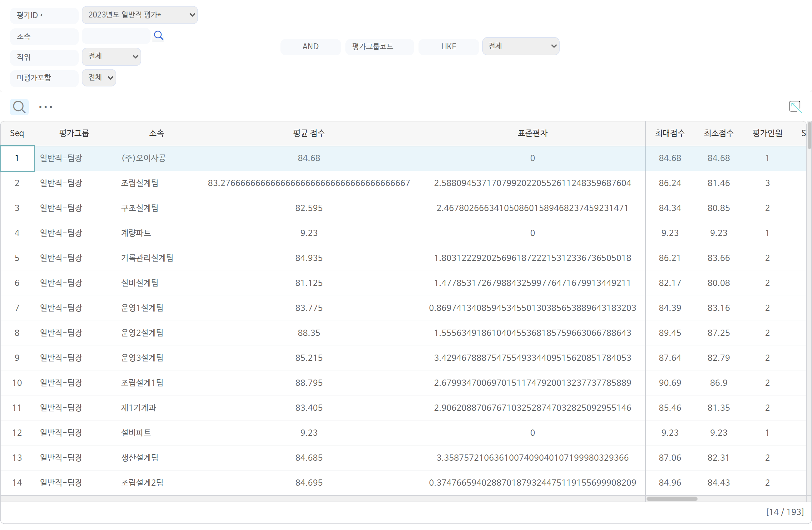Sort by the 소속 column header
Image resolution: width=812 pixels, height=530 pixels.
pos(156,133)
